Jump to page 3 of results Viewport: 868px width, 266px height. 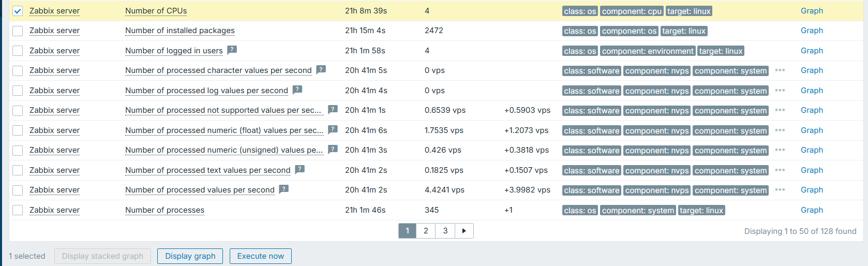click(x=445, y=231)
